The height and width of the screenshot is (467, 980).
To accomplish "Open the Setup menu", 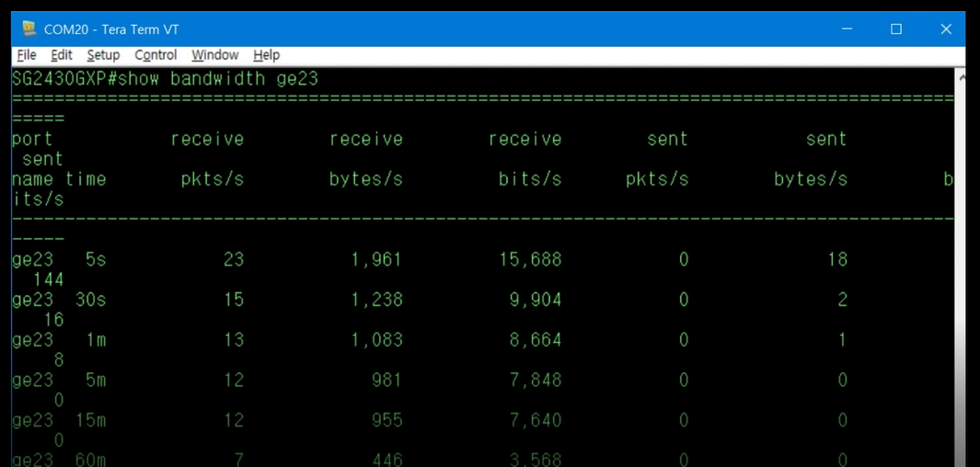I will (103, 55).
